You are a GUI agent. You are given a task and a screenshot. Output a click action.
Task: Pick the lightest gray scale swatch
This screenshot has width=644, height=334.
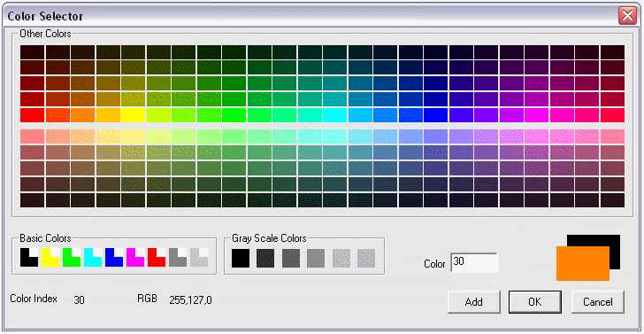(x=366, y=259)
